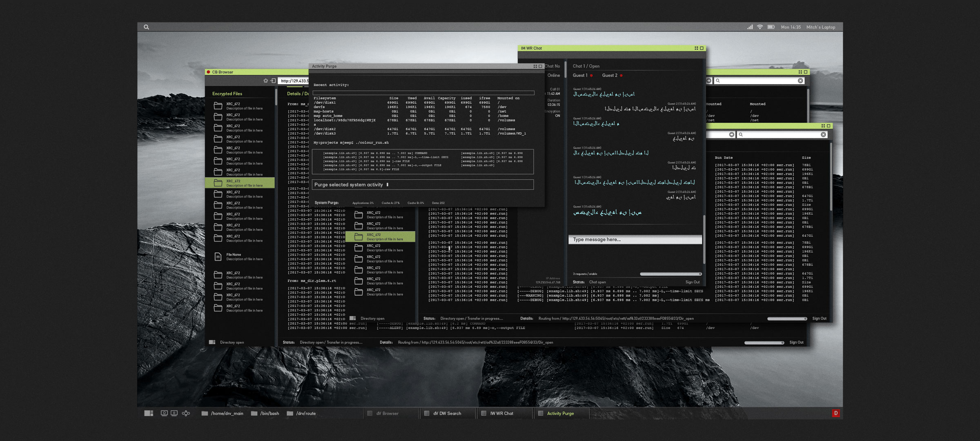Untick the Activity Purge checkbox in the taskbar
The width and height of the screenshot is (980, 441).
coord(540,413)
